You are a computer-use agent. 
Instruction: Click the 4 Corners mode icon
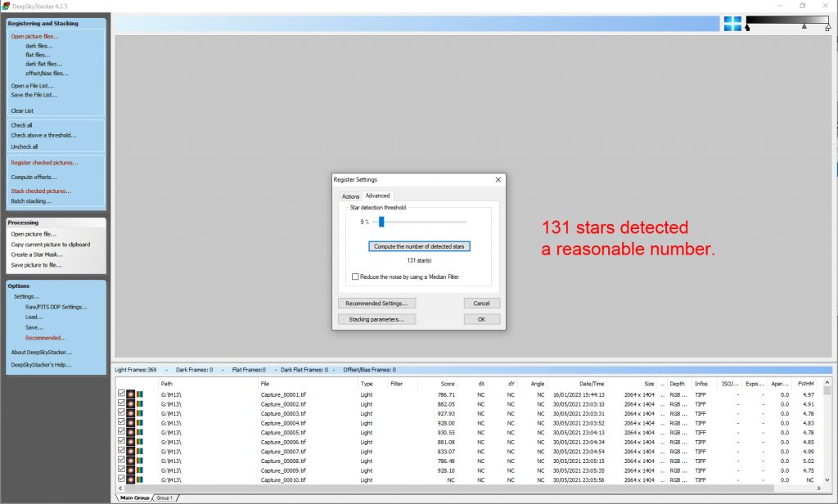732,24
